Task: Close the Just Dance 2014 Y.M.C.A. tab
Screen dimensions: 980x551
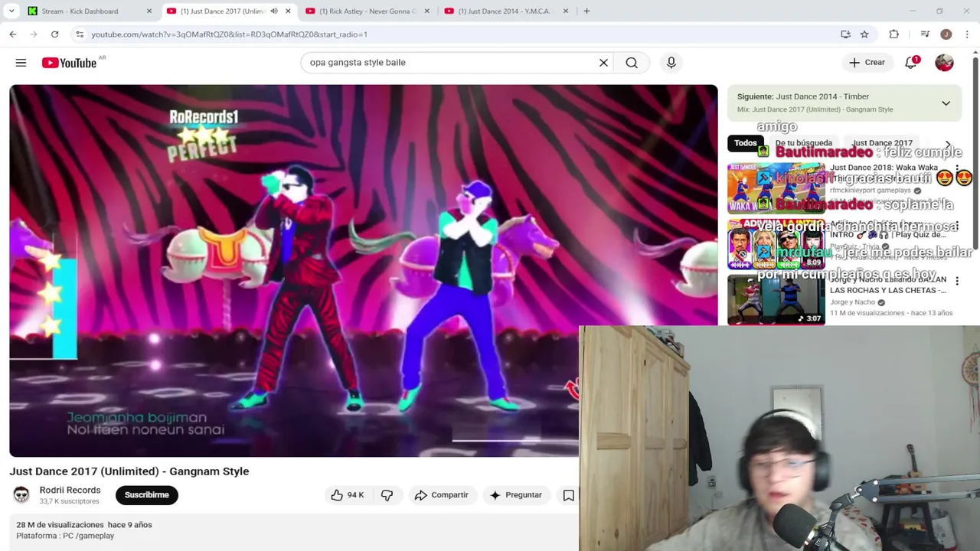Action: point(566,11)
